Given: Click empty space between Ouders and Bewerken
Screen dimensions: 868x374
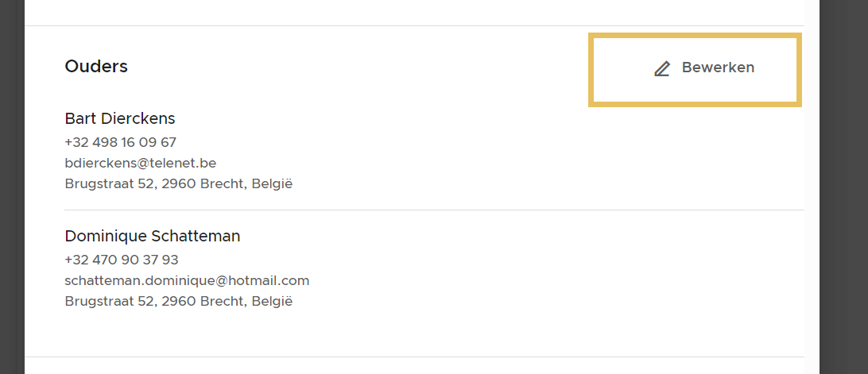Looking at the screenshot, I should point(358,67).
